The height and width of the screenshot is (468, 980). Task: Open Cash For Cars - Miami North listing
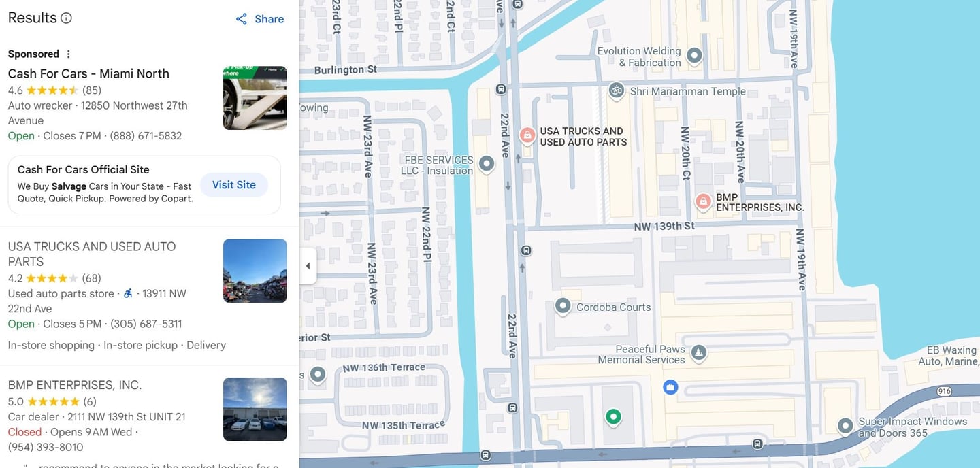tap(88, 73)
